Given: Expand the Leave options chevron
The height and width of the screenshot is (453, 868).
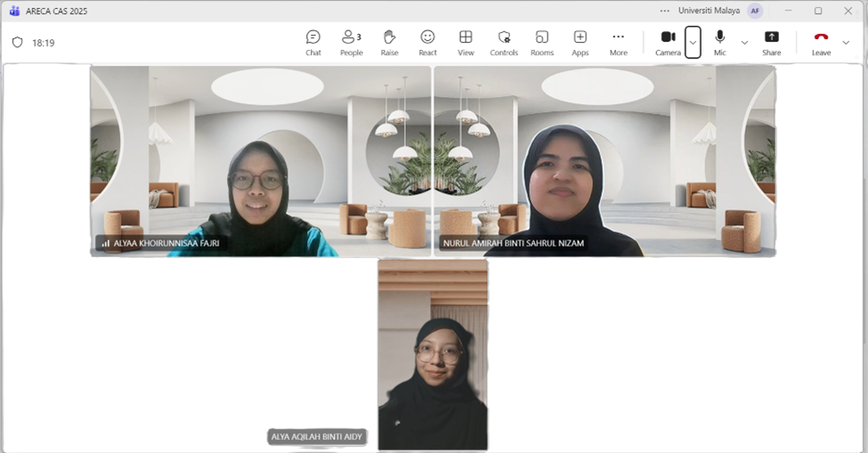Looking at the screenshot, I should 846,43.
